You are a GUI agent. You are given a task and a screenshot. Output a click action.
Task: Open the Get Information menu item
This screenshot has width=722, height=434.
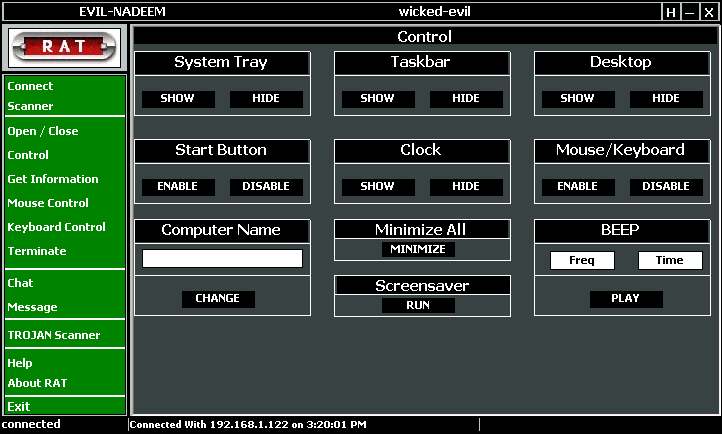[x=53, y=179]
